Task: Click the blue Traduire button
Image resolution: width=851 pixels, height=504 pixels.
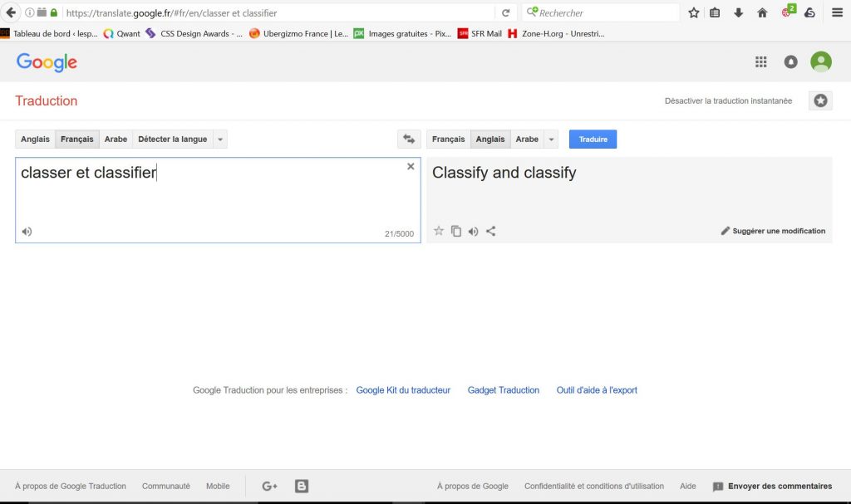Action: point(593,139)
